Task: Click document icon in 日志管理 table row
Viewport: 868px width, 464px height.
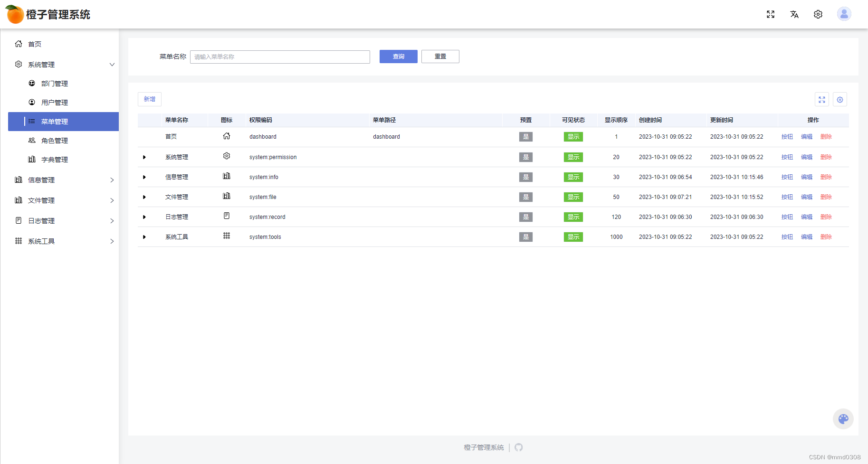Action: [227, 216]
